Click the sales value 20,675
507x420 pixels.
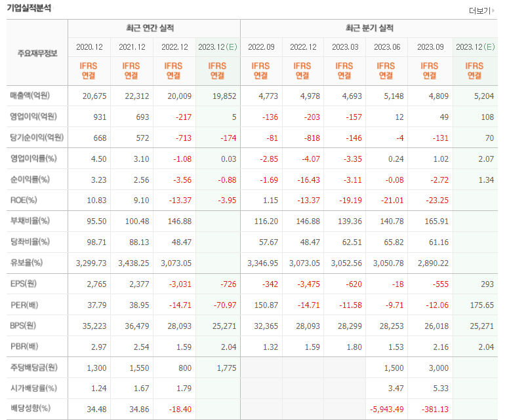(94, 96)
